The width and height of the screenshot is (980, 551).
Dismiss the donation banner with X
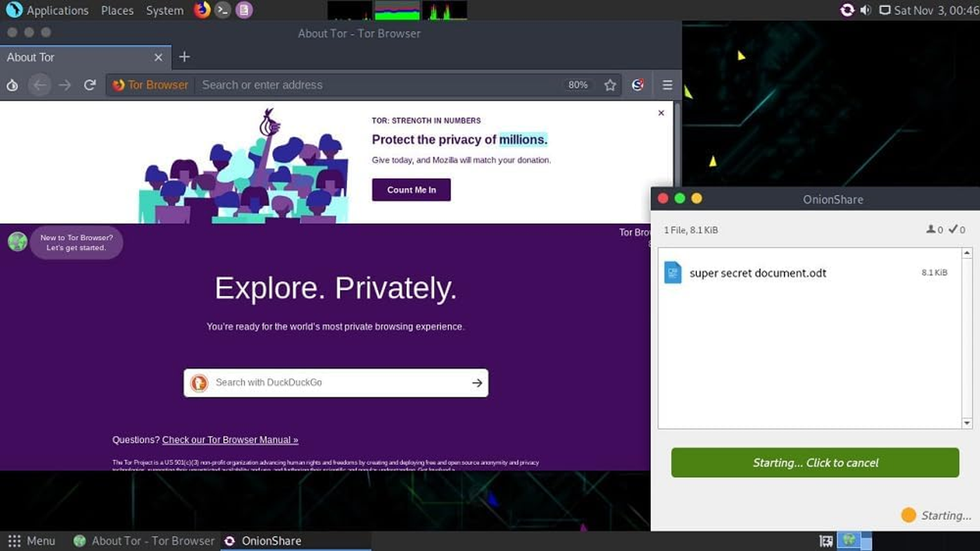tap(661, 113)
